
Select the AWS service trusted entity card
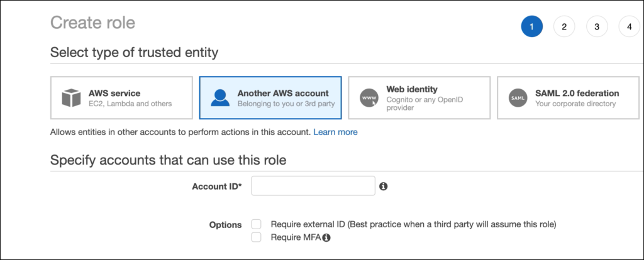click(121, 97)
